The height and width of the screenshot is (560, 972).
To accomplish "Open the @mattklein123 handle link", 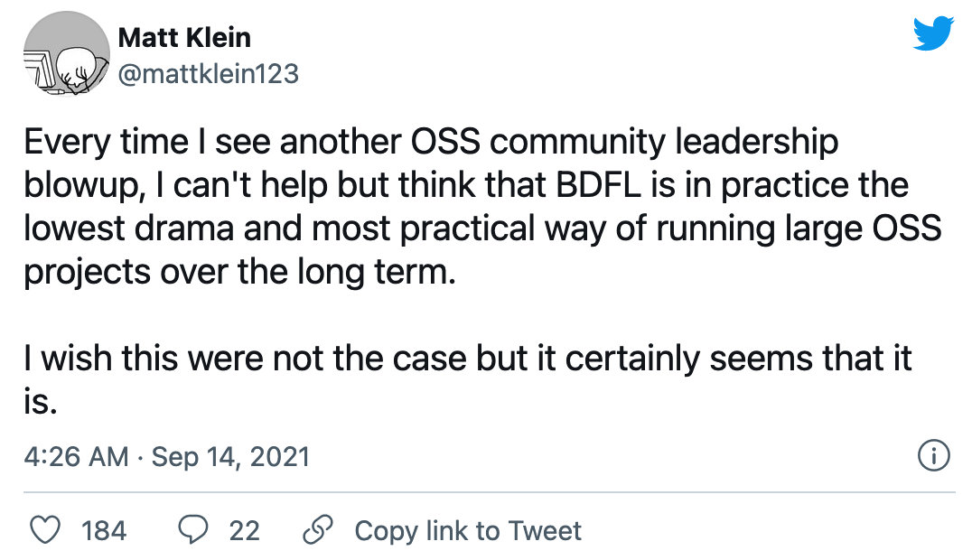I will [x=208, y=73].
